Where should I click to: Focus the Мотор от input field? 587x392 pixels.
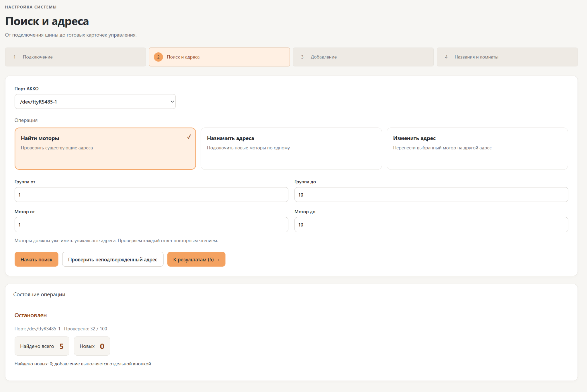click(x=151, y=225)
